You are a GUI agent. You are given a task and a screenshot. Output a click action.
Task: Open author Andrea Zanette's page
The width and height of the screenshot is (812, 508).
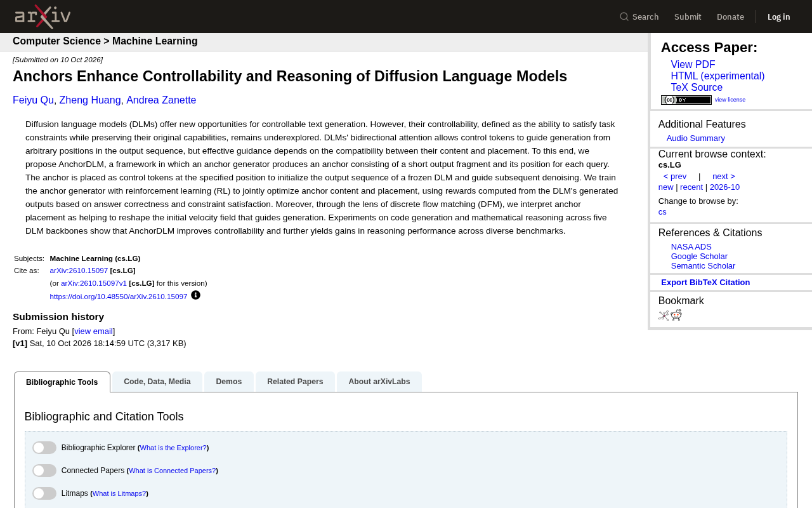pos(161,100)
